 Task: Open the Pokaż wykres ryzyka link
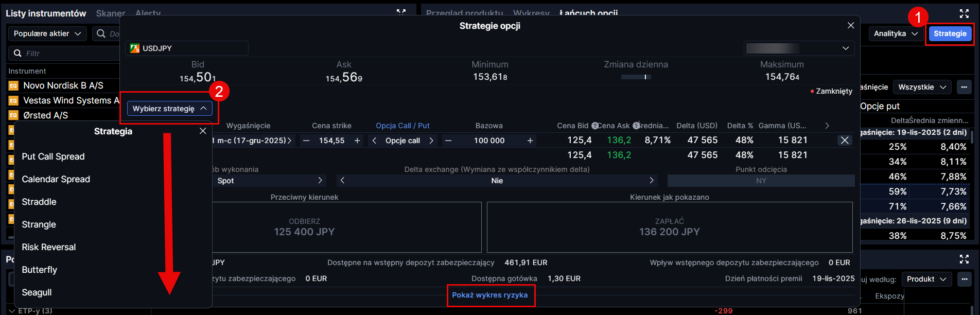(489, 295)
